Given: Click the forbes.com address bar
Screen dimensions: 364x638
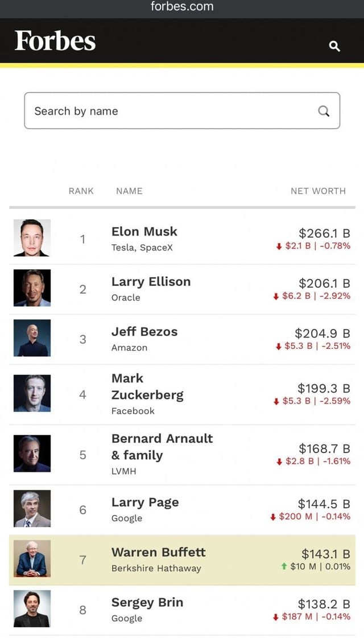Looking at the screenshot, I should tap(182, 7).
